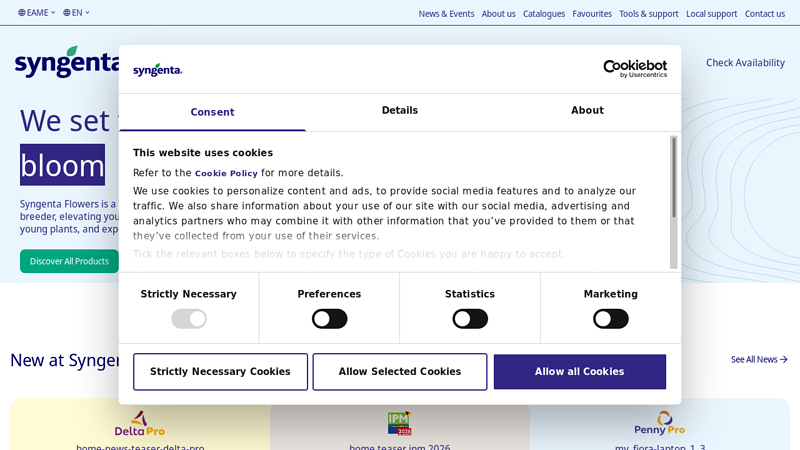Enable the Statistics cookies toggle
This screenshot has height=450, width=800.
470,319
